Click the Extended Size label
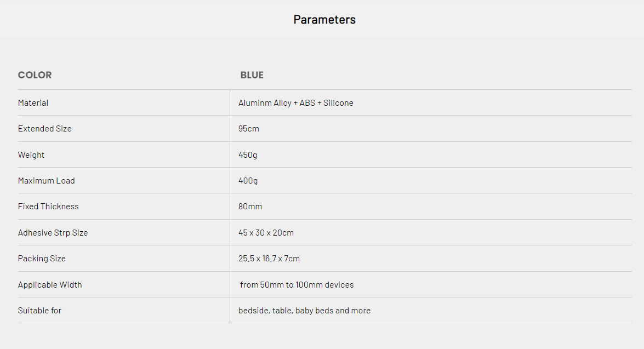Screen dimensions: 644x349 tap(45, 129)
